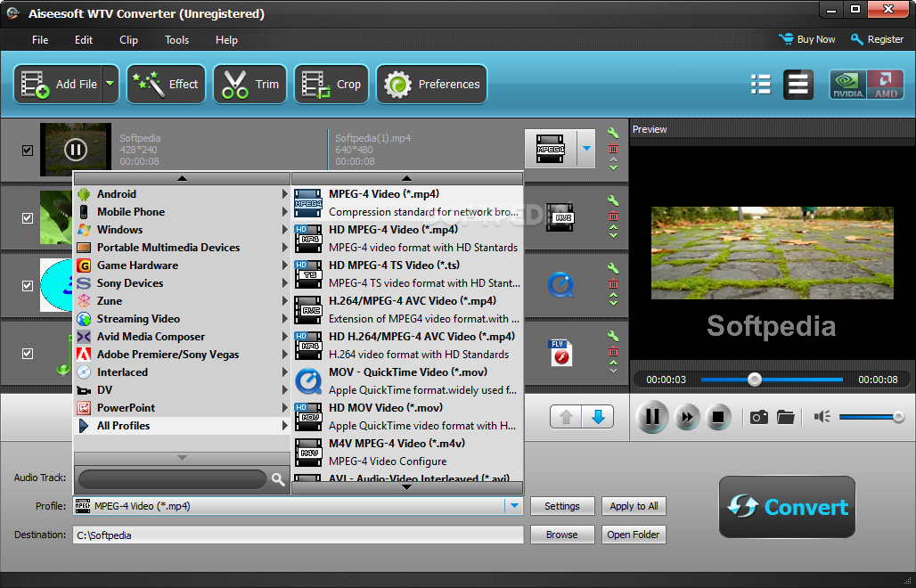916x588 pixels.
Task: Uncheck the Softpedia first file checkbox
Action: point(28,150)
